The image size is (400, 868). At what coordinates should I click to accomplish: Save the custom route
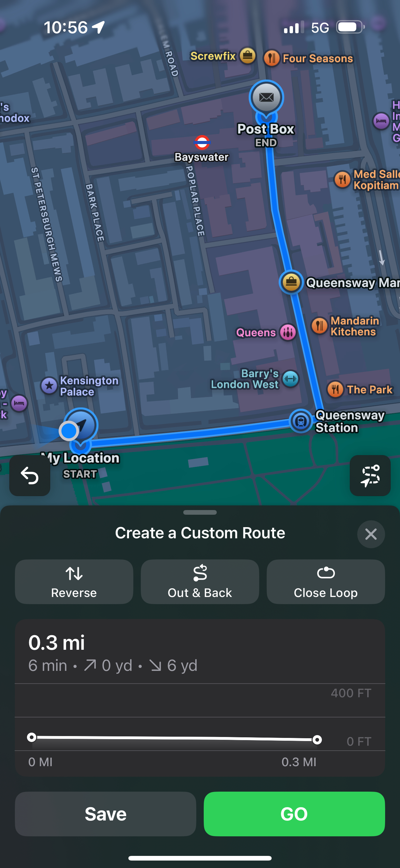[105, 814]
